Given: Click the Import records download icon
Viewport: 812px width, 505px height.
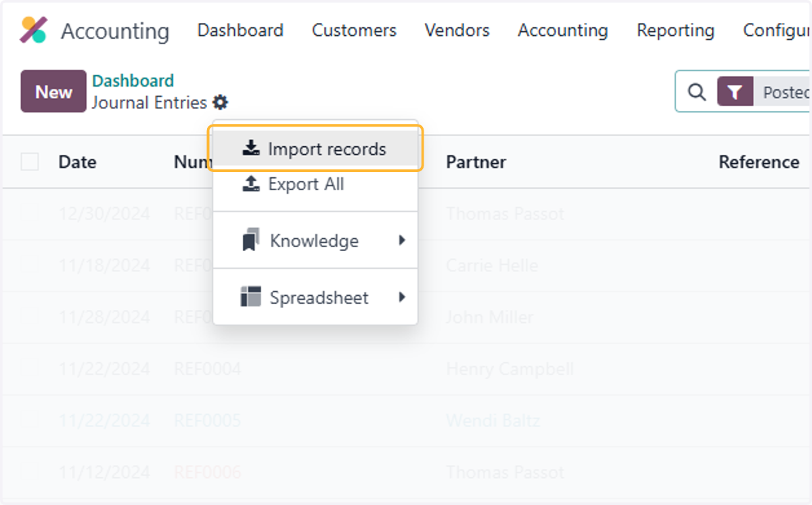Looking at the screenshot, I should click(251, 149).
